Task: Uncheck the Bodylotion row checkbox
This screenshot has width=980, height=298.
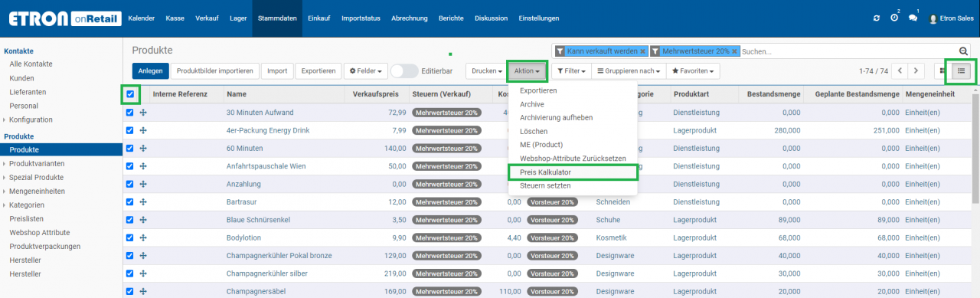Action: (x=129, y=237)
